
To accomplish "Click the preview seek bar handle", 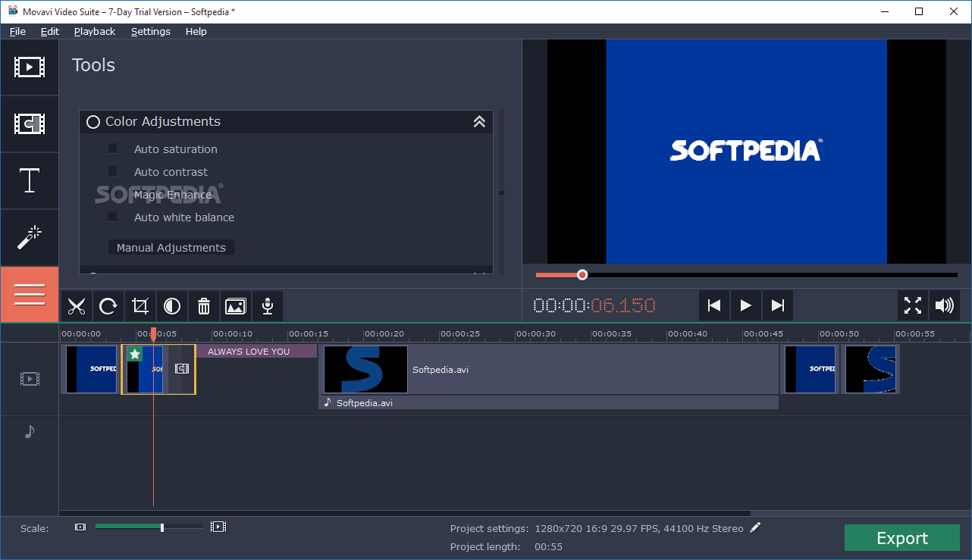I will [x=582, y=275].
